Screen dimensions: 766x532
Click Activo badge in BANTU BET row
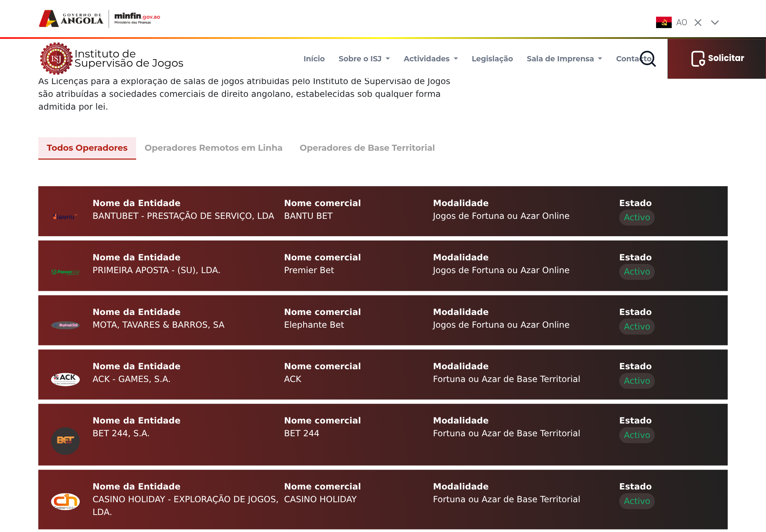(x=637, y=217)
